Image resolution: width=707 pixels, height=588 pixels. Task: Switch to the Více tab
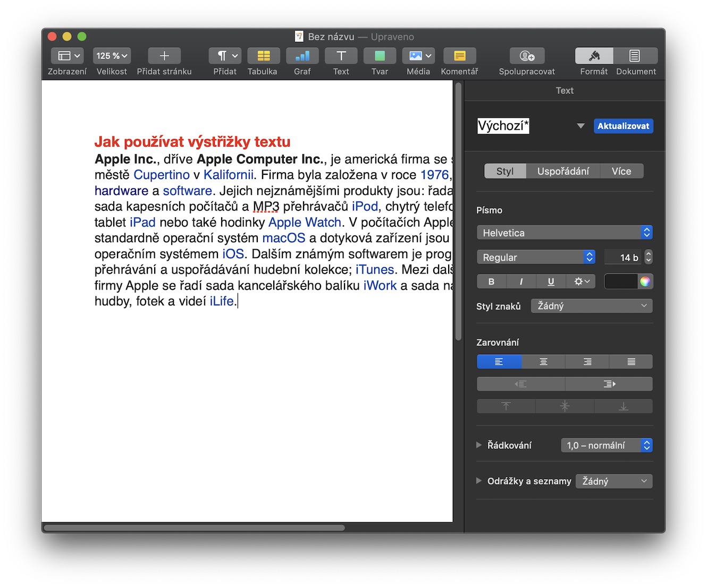pyautogui.click(x=621, y=171)
